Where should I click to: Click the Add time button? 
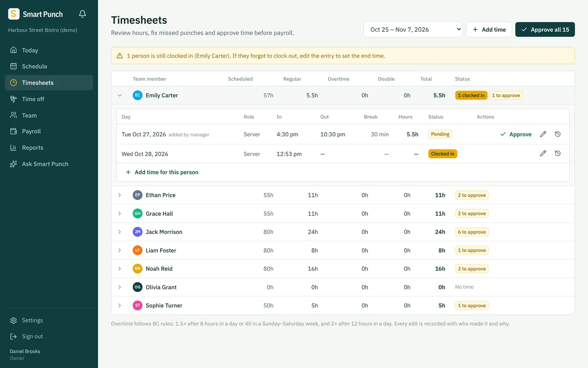[x=489, y=29]
